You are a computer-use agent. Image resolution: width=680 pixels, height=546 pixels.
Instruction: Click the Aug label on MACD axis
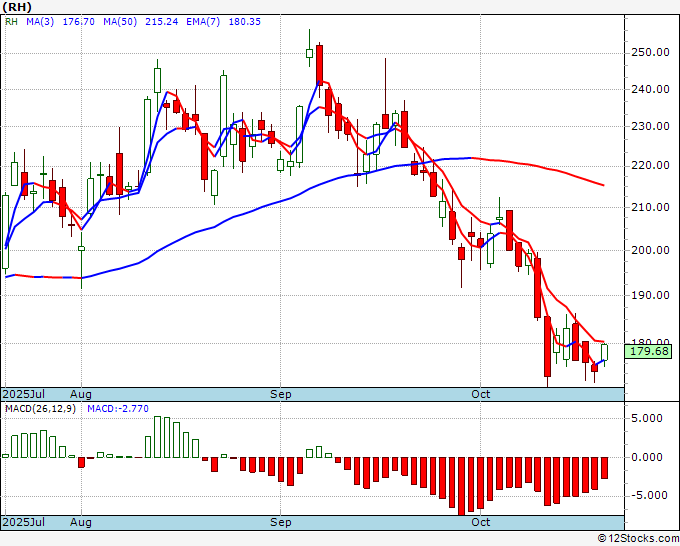click(x=81, y=522)
